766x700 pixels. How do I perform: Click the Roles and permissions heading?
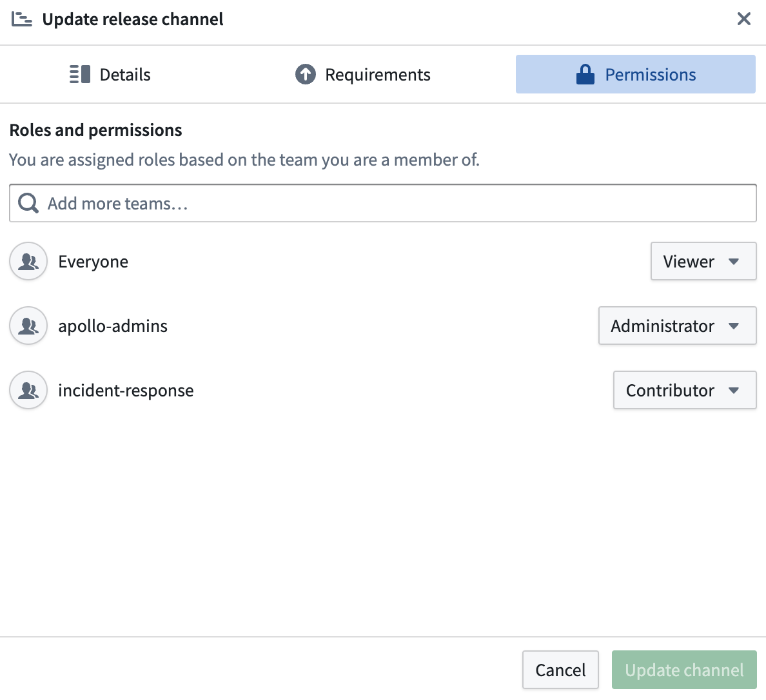point(95,130)
